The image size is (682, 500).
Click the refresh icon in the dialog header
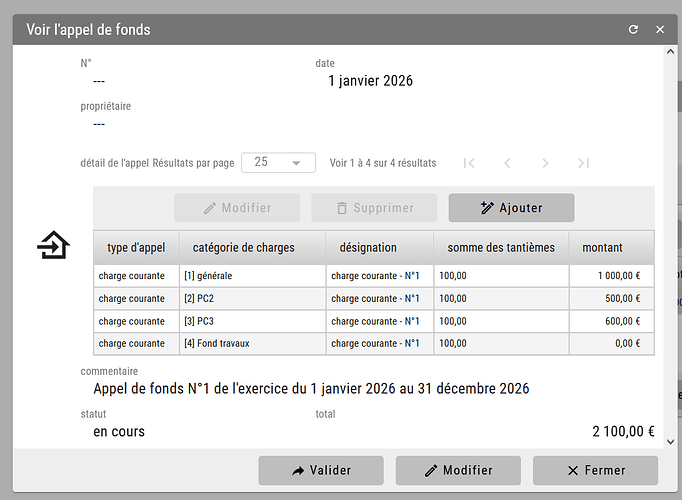coord(633,29)
